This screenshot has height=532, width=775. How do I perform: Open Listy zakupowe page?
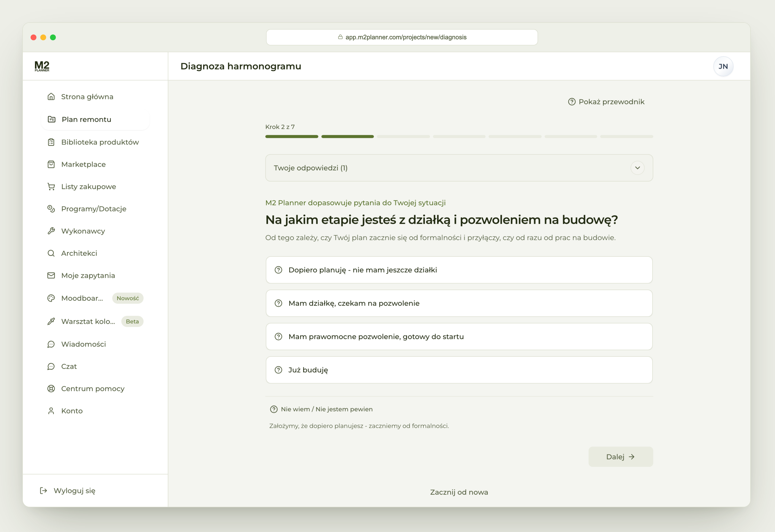tap(95, 187)
